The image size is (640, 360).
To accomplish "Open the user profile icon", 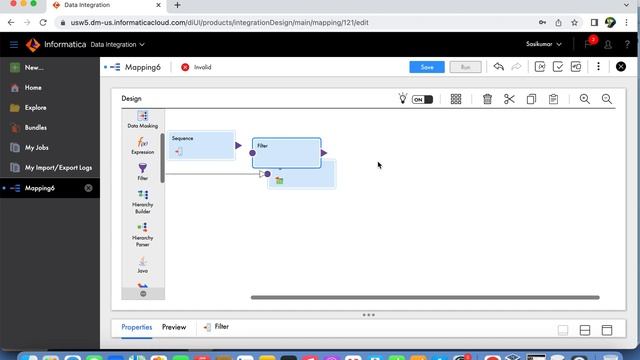I will tap(608, 44).
